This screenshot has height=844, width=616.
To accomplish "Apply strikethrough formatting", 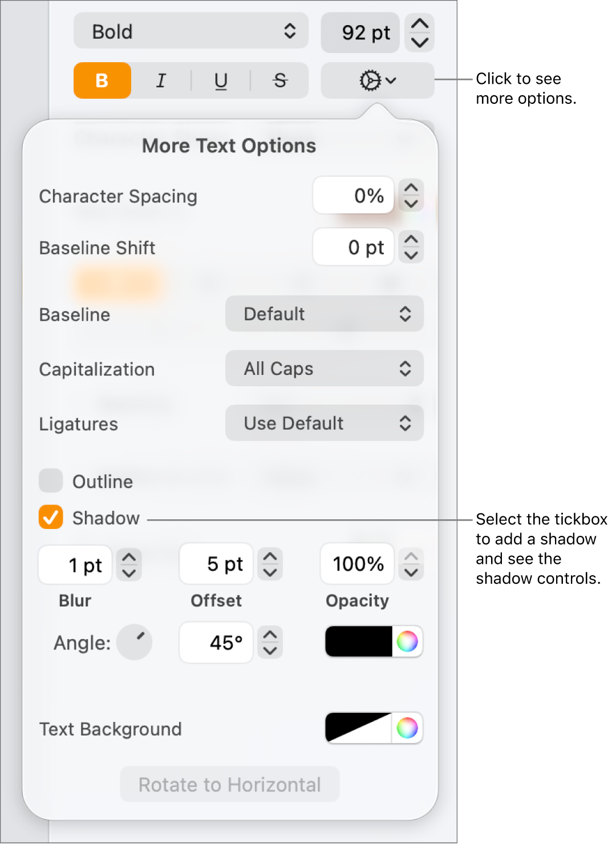I will 279,80.
